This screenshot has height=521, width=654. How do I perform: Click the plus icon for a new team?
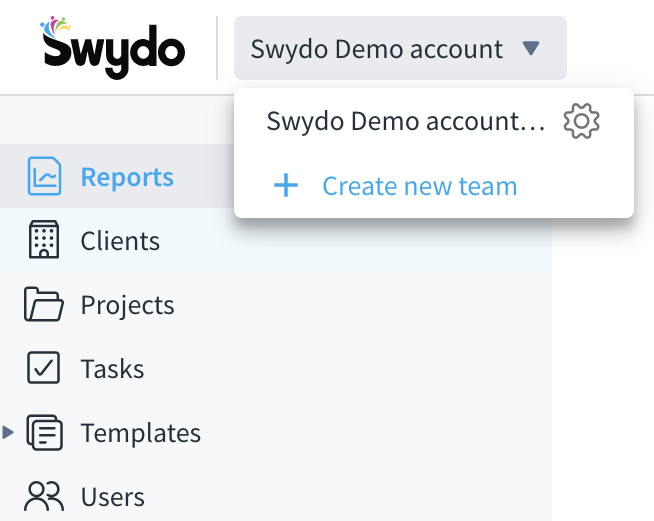286,186
